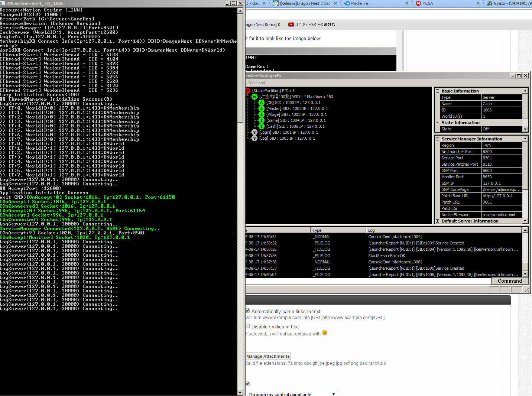Click the State value 'Off' cell
The height and width of the screenshot is (396, 532).
coord(502,129)
